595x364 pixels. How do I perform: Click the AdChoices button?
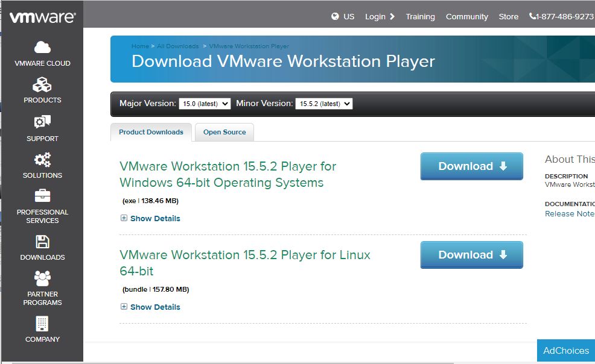pyautogui.click(x=565, y=351)
